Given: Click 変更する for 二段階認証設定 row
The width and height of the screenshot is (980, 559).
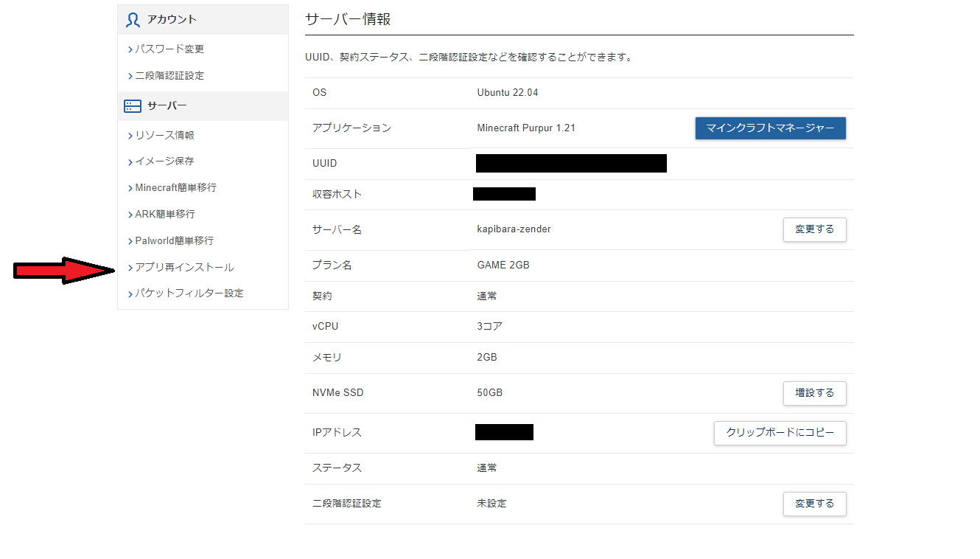Looking at the screenshot, I should tap(814, 504).
